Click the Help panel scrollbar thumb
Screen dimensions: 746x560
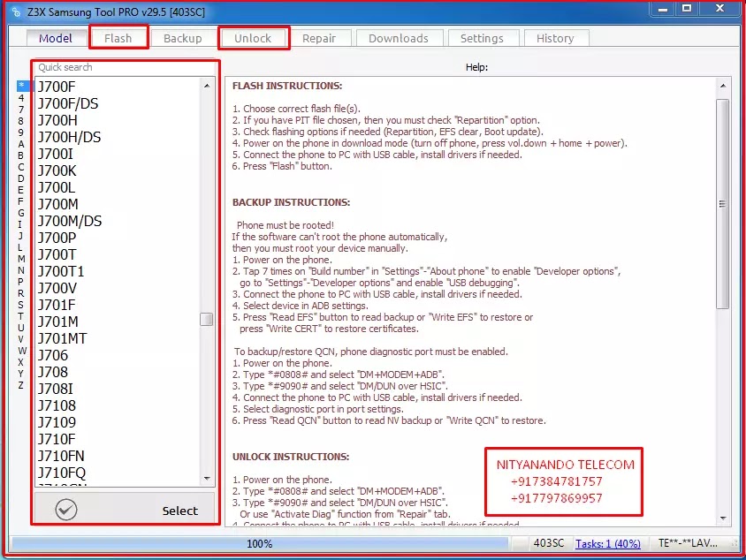click(x=723, y=204)
